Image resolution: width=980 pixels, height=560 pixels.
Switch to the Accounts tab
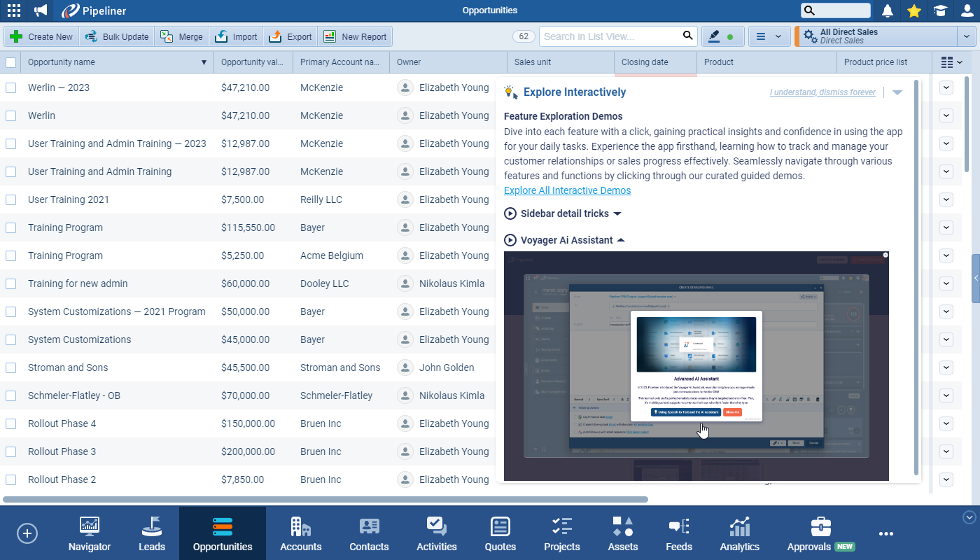pos(300,533)
